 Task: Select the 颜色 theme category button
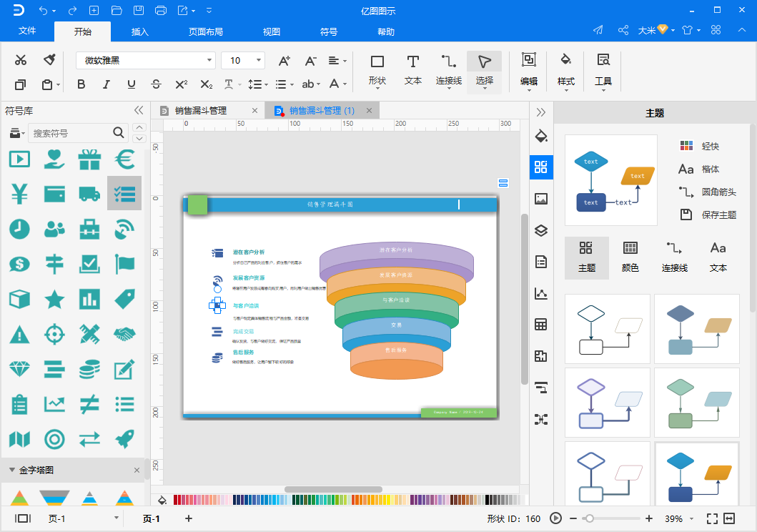coord(630,257)
